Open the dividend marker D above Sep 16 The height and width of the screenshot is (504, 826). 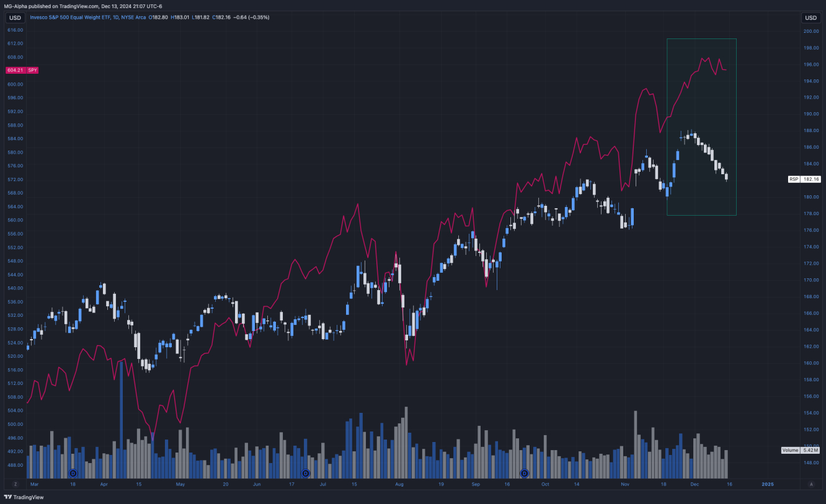coord(524,473)
